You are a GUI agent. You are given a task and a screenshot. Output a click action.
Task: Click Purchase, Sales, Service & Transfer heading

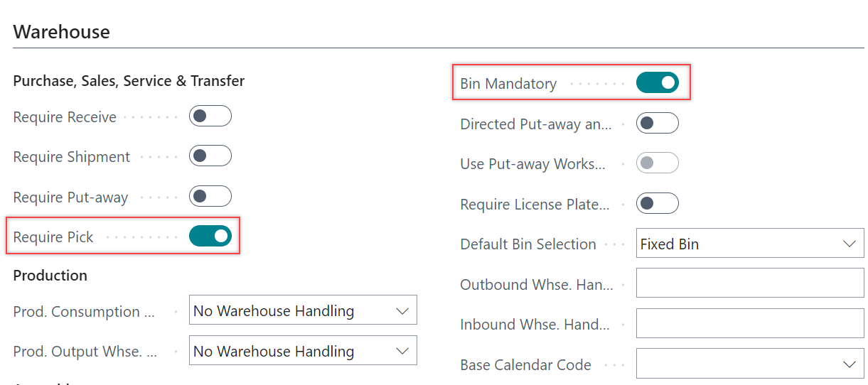129,81
